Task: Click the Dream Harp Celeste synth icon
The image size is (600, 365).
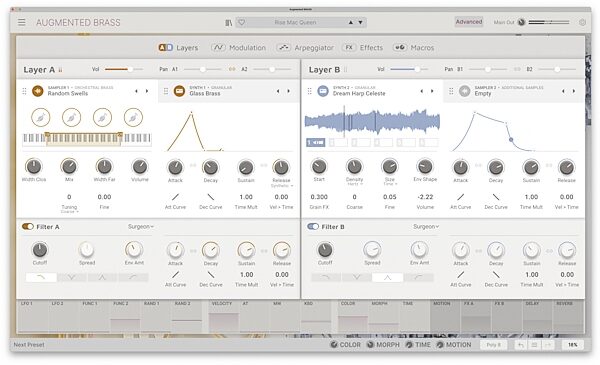Action: click(x=323, y=91)
